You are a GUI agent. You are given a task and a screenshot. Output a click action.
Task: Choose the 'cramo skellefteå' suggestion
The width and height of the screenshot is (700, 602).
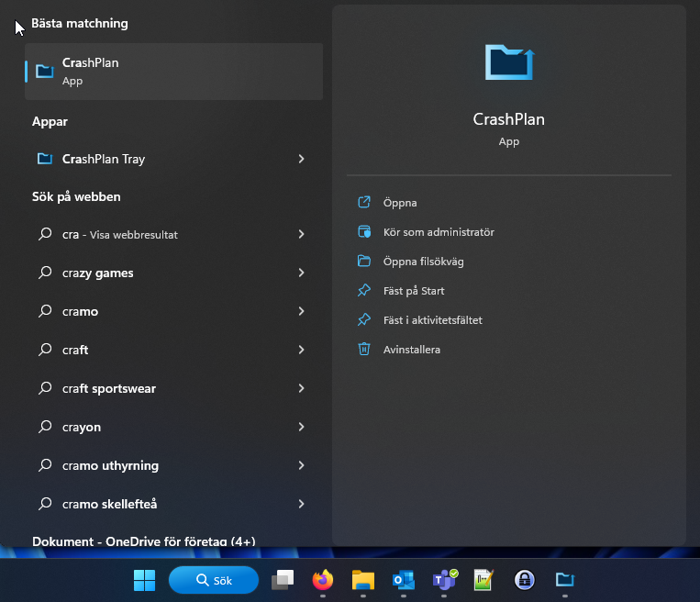tap(173, 504)
